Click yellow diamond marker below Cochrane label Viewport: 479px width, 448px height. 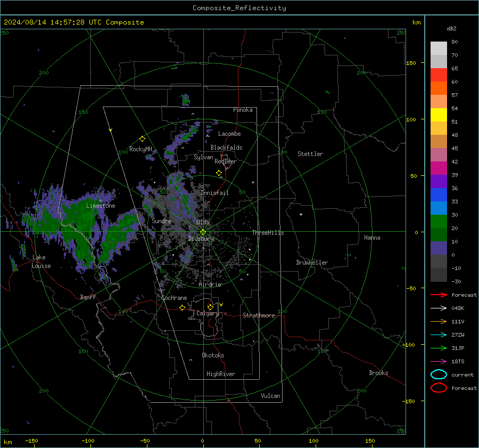182,308
